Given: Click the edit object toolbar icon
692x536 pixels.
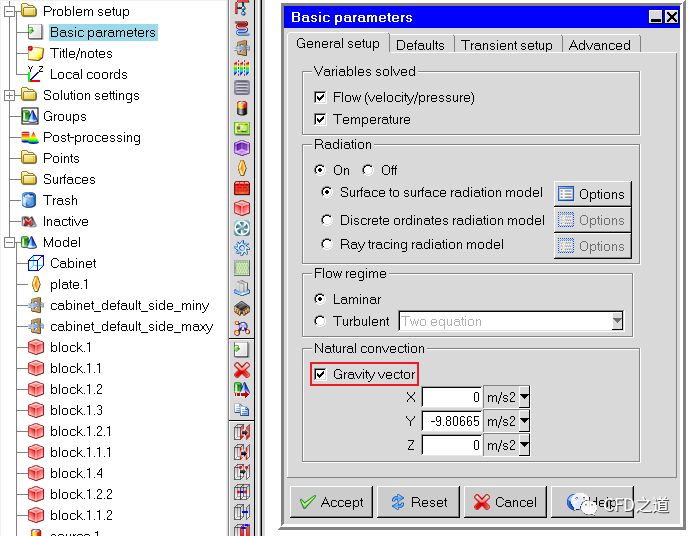Looking at the screenshot, I should pyautogui.click(x=242, y=350).
